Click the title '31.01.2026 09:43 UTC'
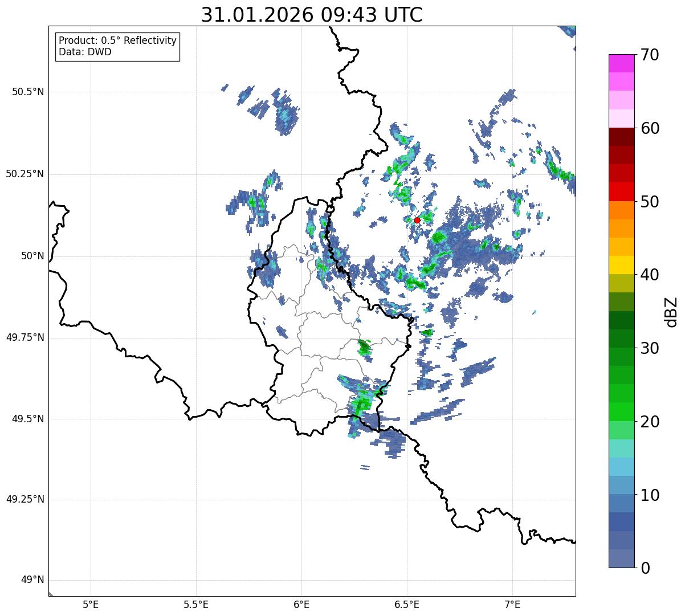The height and width of the screenshot is (616, 685). (312, 15)
